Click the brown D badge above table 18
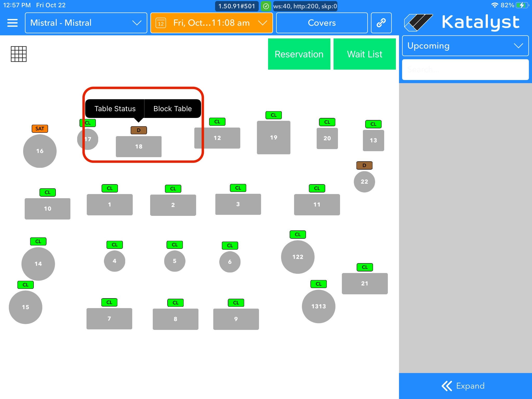Screen dimensions: 532x399 pos(139,130)
